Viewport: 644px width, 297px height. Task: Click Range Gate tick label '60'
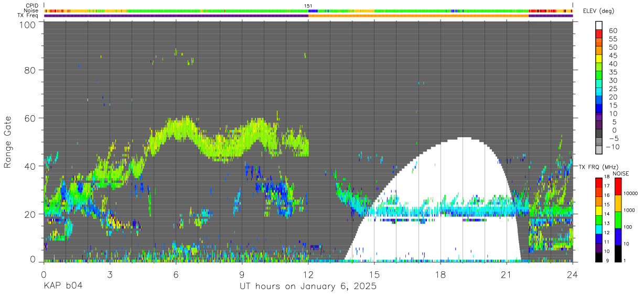pyautogui.click(x=30, y=118)
